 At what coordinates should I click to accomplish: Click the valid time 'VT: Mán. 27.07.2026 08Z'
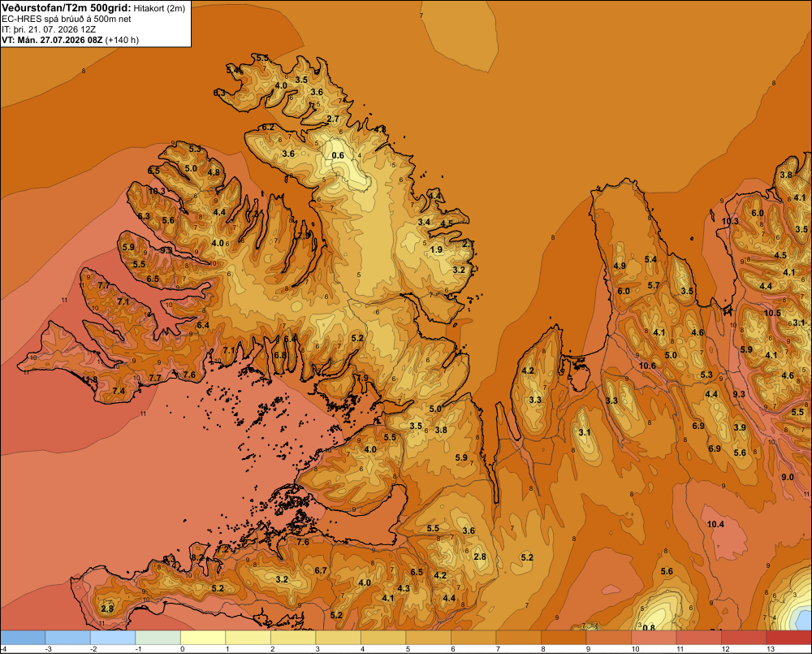click(x=52, y=40)
